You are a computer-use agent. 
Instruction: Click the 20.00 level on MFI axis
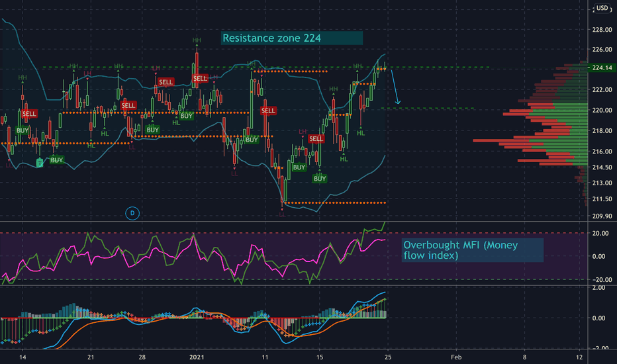click(x=599, y=234)
